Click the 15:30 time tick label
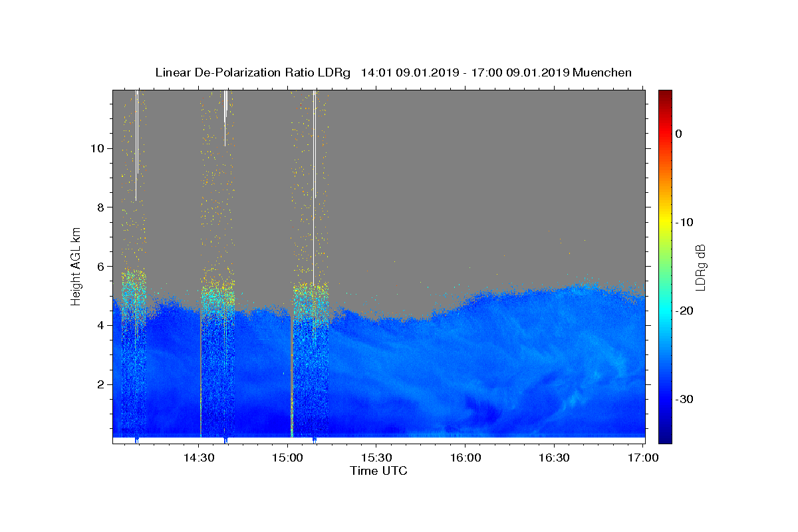This screenshot has width=798, height=532. click(376, 458)
